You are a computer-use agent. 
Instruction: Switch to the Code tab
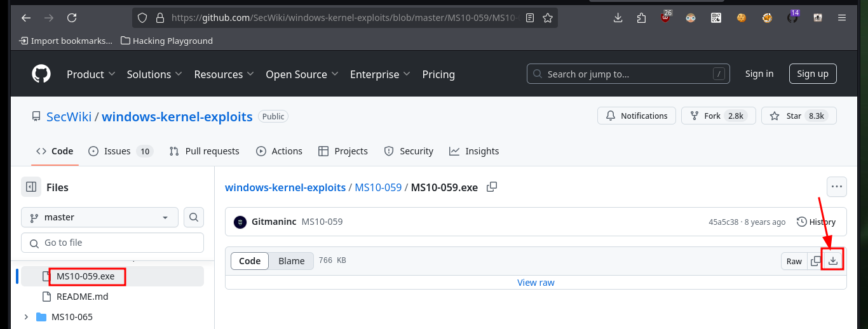coord(55,151)
